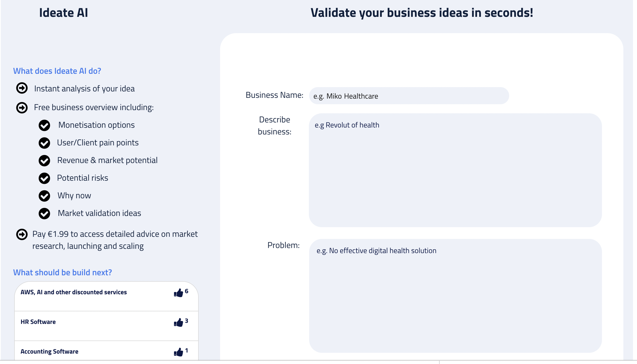Upvote AWS, AI and other discounted services
Viewport: 637px width, 364px height.
[178, 293]
